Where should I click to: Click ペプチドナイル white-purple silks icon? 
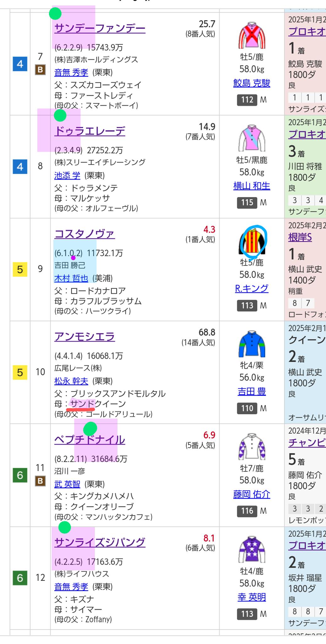252,447
